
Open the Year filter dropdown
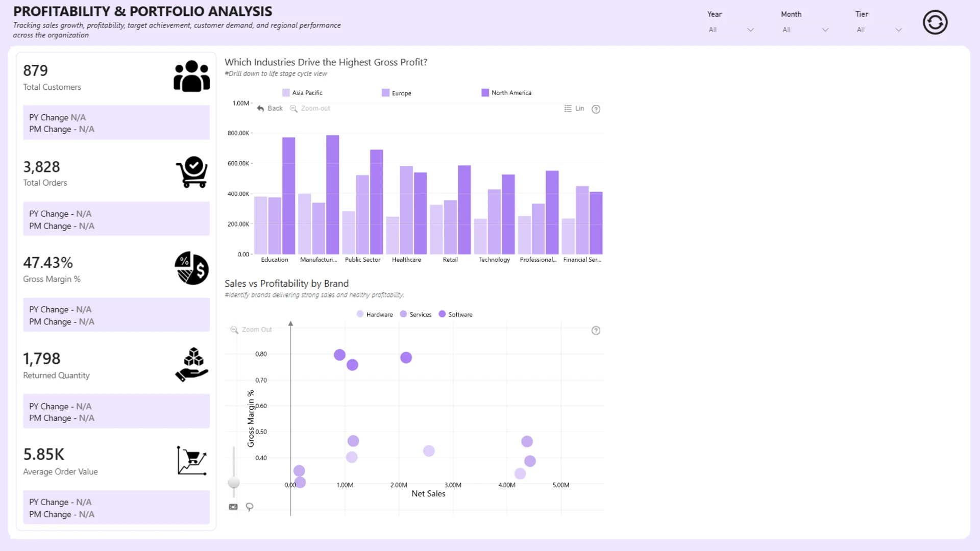pyautogui.click(x=731, y=30)
